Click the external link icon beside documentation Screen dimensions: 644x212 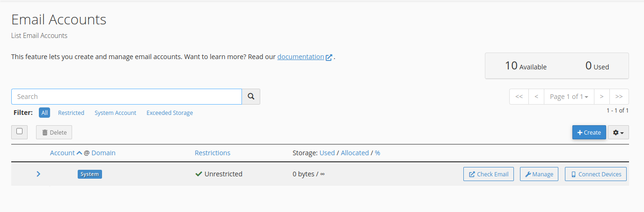point(329,57)
